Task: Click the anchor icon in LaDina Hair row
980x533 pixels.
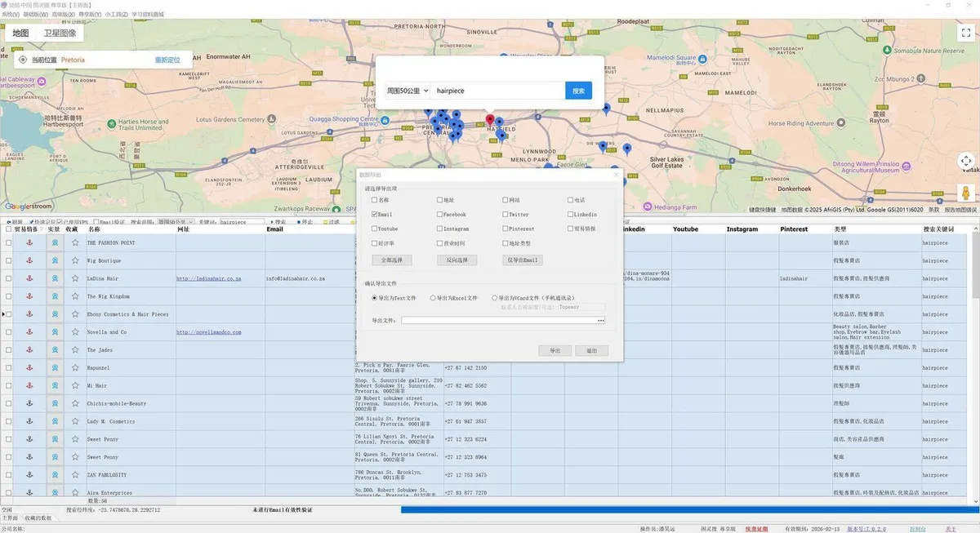Action: click(x=29, y=278)
